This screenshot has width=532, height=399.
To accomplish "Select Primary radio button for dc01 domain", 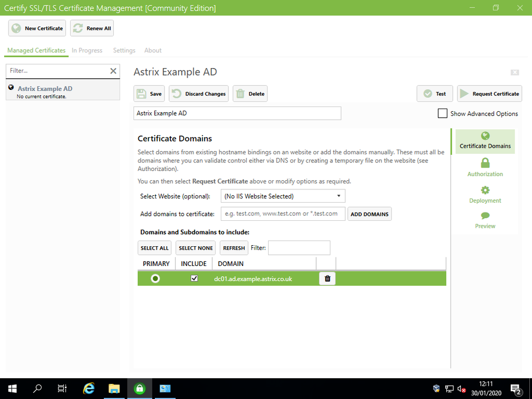I will tap(156, 278).
